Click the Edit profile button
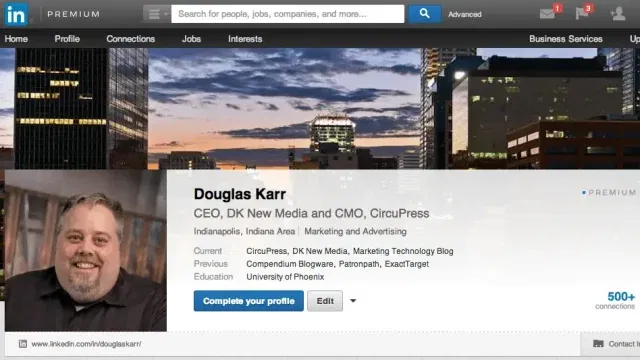The image size is (640, 360). 325,301
